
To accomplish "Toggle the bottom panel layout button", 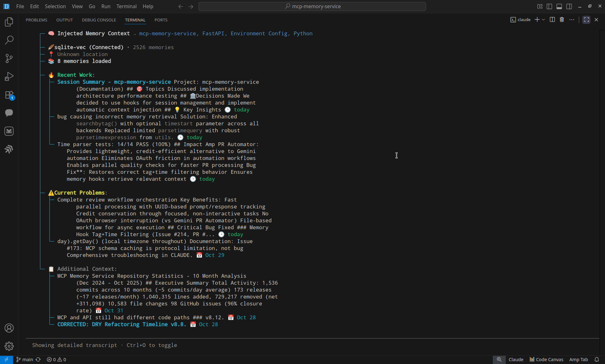I will [559, 6].
